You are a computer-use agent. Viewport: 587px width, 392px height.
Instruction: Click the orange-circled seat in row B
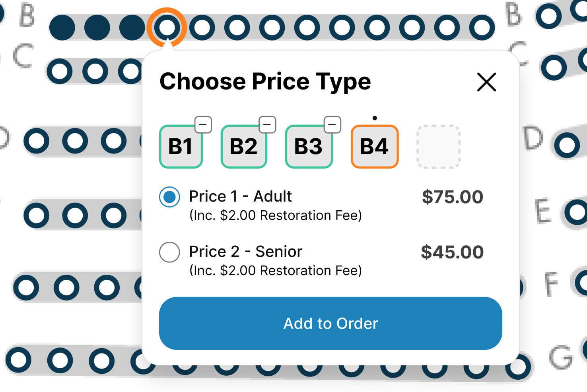168,27
